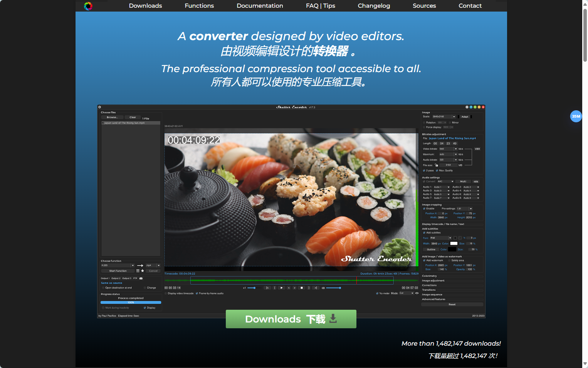Click the preview eye icon beside Mode

coord(417,293)
